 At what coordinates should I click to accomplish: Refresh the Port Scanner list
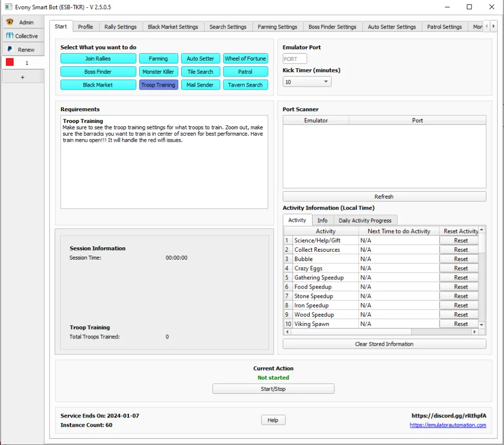(384, 197)
